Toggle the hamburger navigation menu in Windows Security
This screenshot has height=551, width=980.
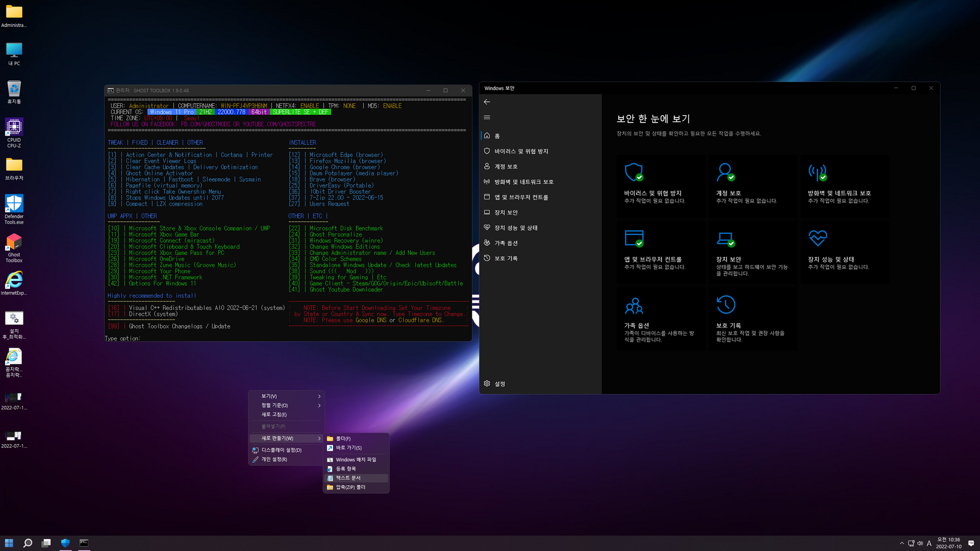coord(487,118)
